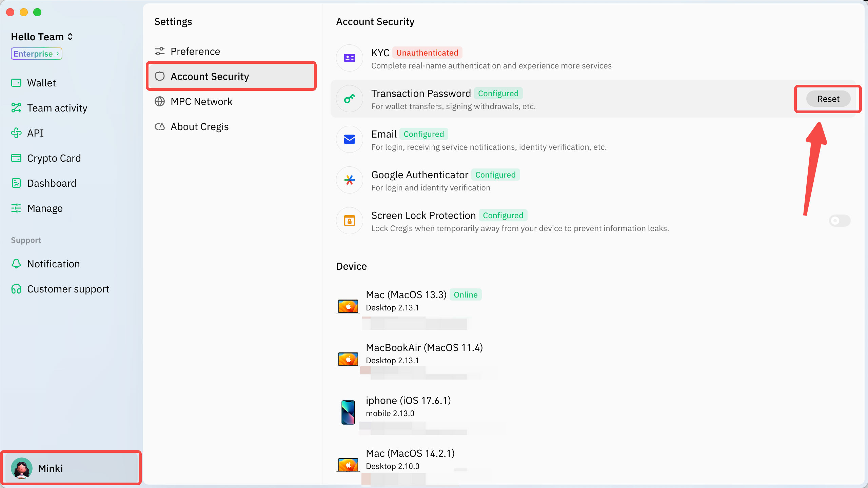This screenshot has width=868, height=488.
Task: Toggle the Screen Lock Protection switch
Action: [840, 221]
